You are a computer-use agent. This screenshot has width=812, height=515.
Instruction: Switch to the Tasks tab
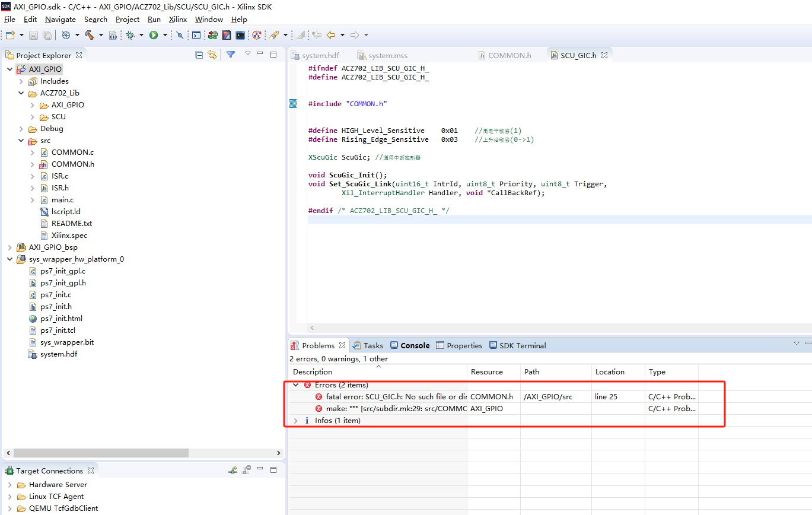[x=368, y=345]
